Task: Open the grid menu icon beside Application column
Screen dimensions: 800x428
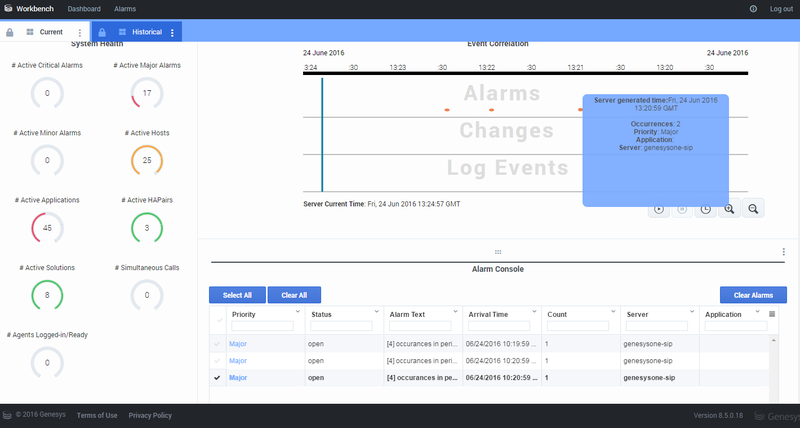Action: (x=772, y=314)
